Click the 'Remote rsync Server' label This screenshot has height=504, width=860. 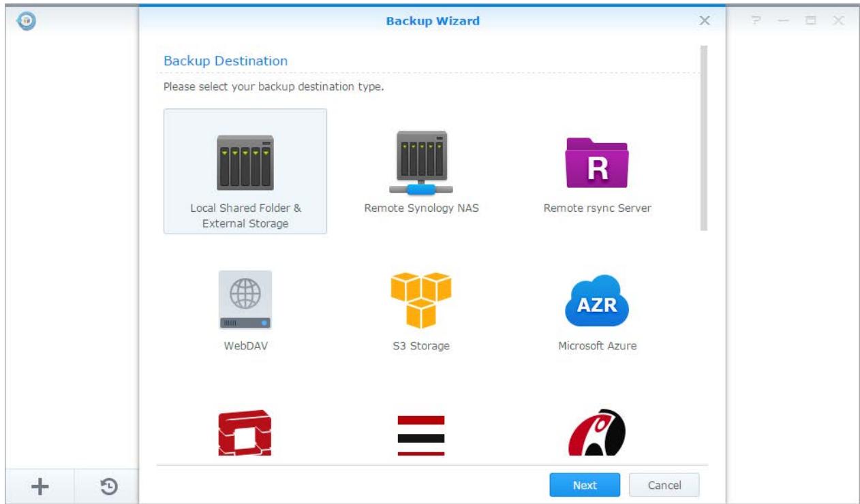tap(598, 208)
